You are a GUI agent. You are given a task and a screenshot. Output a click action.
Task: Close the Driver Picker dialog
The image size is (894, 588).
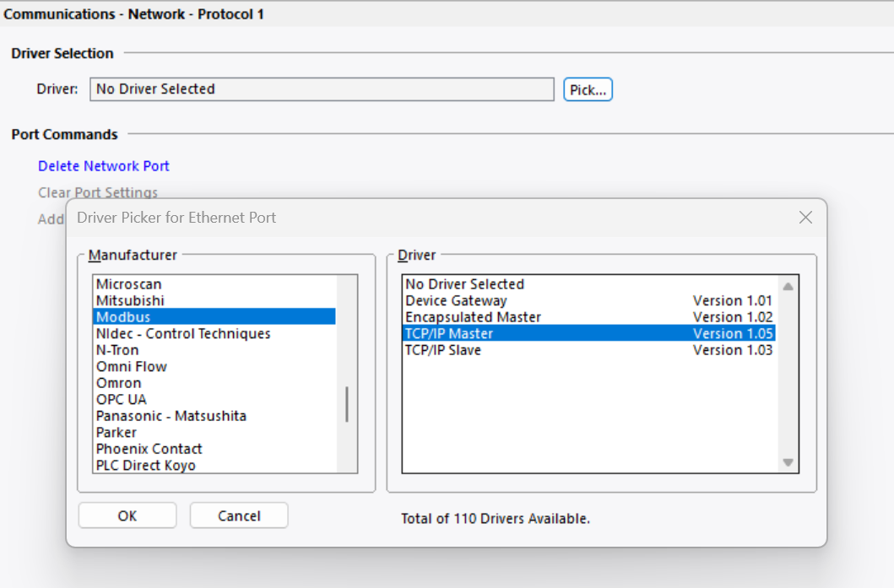tap(805, 218)
